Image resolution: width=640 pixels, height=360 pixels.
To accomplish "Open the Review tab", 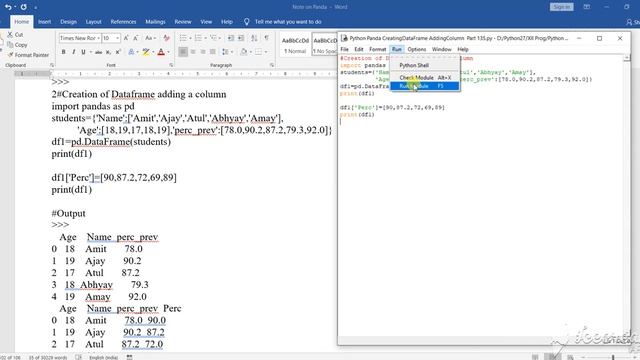I will tap(182, 22).
